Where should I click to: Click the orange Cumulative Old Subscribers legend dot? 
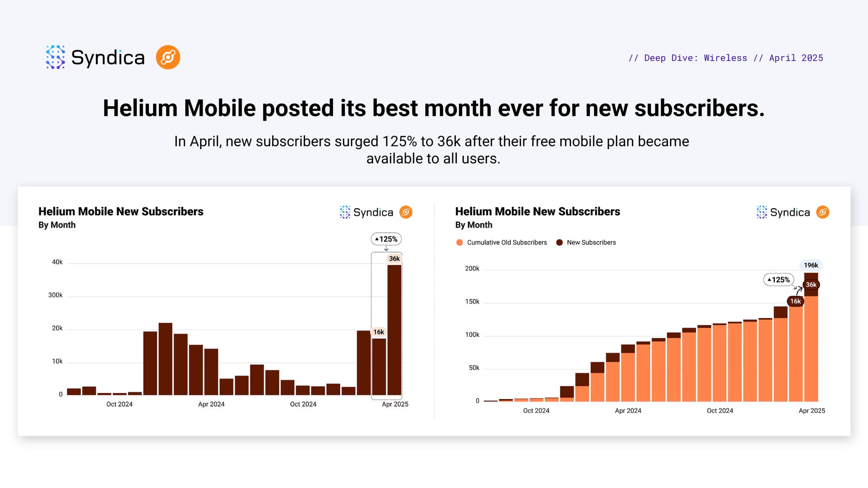pyautogui.click(x=460, y=242)
